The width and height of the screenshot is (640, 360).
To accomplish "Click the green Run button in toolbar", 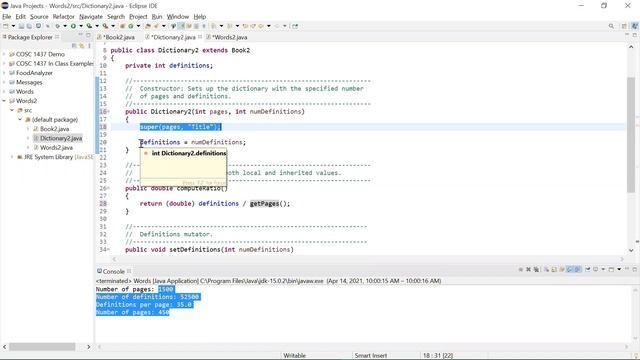I will [73, 26].
